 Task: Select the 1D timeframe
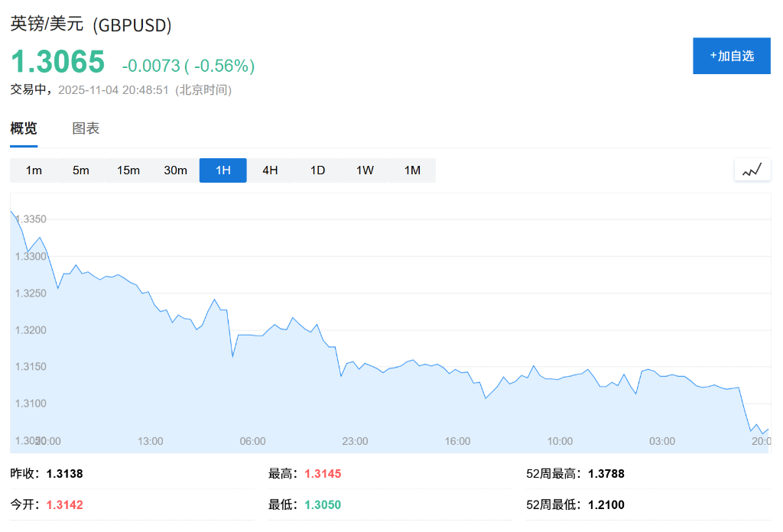[317, 170]
